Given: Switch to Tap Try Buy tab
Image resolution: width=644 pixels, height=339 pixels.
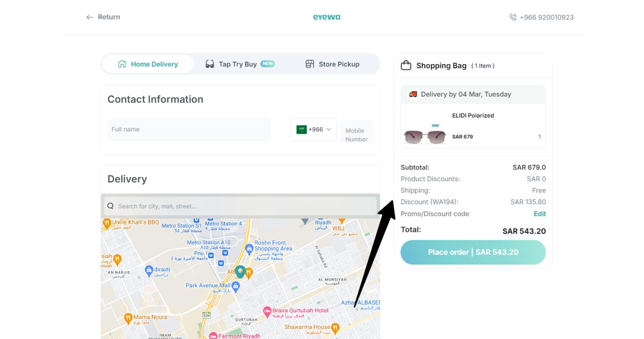Looking at the screenshot, I should click(240, 64).
